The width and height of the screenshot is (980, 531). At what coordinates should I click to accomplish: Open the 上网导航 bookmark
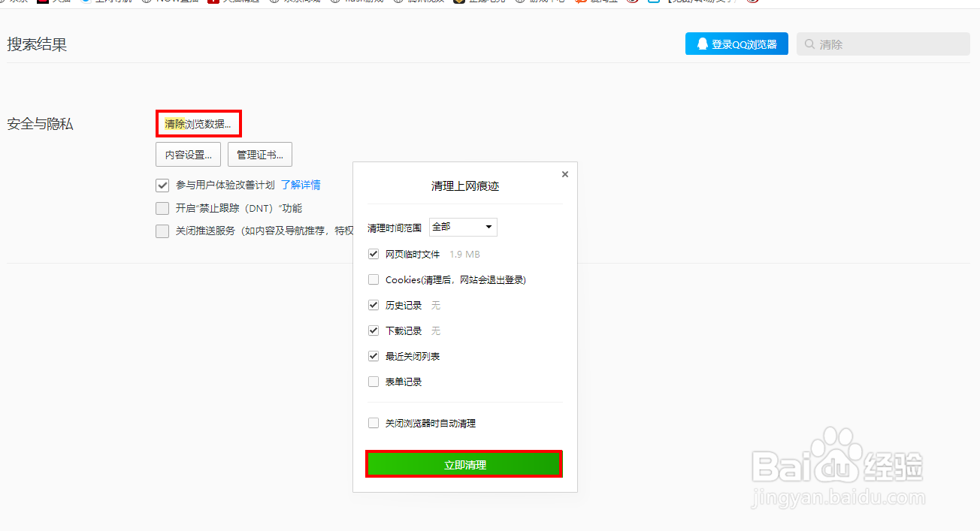[x=113, y=2]
